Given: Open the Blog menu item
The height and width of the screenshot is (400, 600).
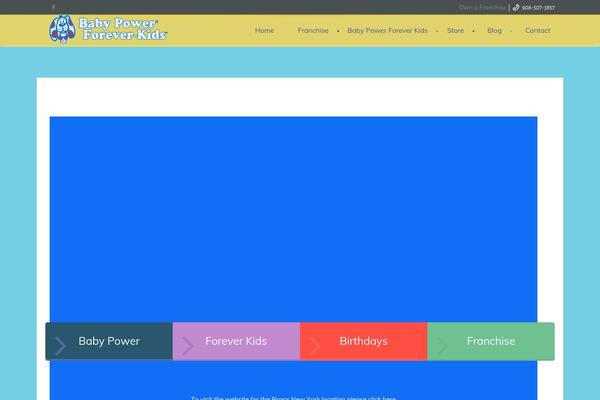Looking at the screenshot, I should pos(494,30).
